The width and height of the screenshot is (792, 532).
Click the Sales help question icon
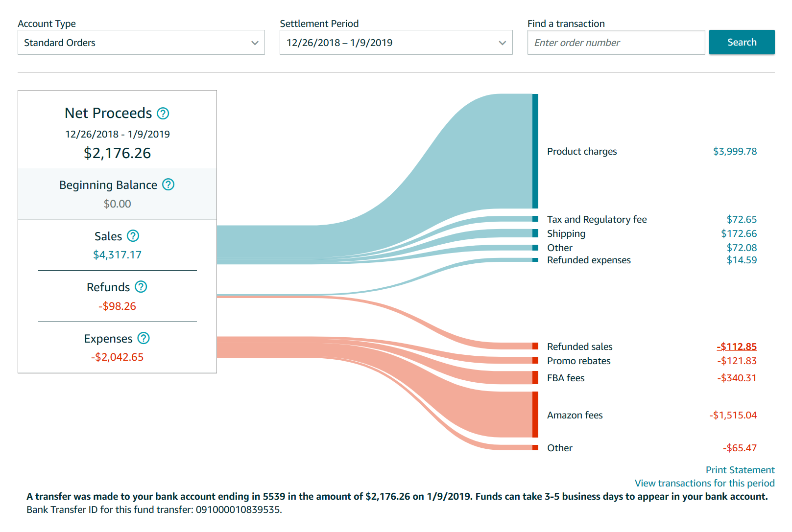[133, 236]
